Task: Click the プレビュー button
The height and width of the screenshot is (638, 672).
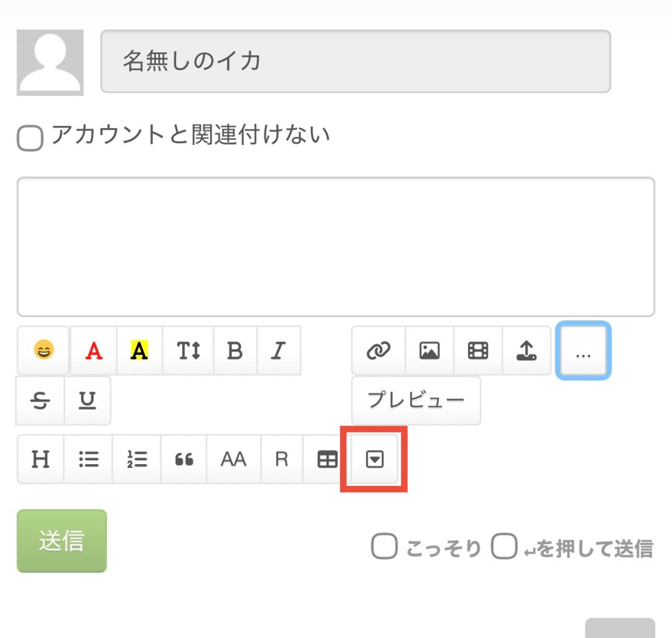Action: point(415,400)
